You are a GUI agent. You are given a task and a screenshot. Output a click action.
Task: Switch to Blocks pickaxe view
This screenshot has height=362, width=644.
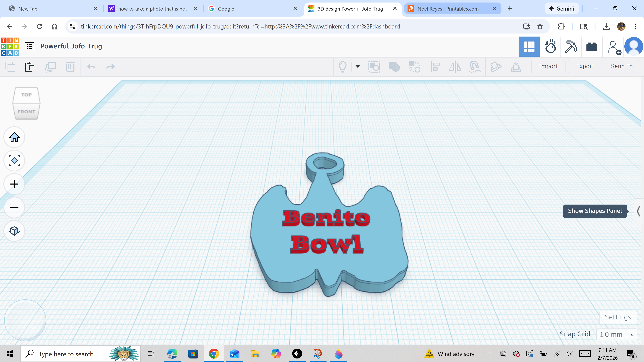[571, 46]
